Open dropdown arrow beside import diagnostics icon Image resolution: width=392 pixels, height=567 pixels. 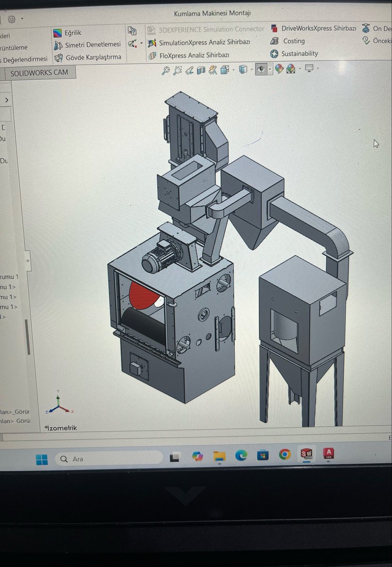(x=141, y=43)
